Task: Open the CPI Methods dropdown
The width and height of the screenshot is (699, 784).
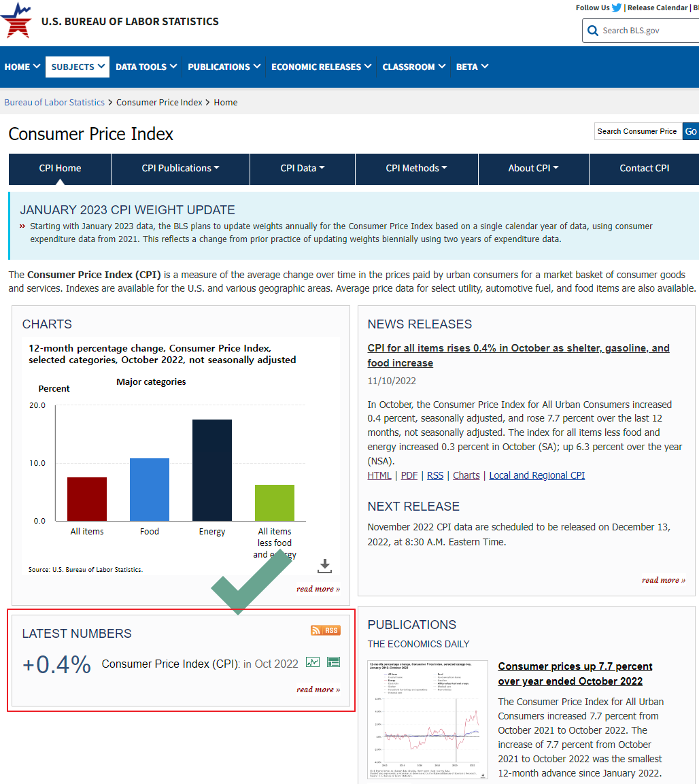Action: [417, 169]
